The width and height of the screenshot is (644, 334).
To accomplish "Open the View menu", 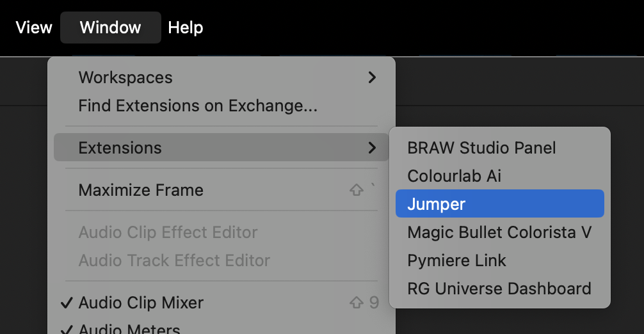I will coord(34,28).
